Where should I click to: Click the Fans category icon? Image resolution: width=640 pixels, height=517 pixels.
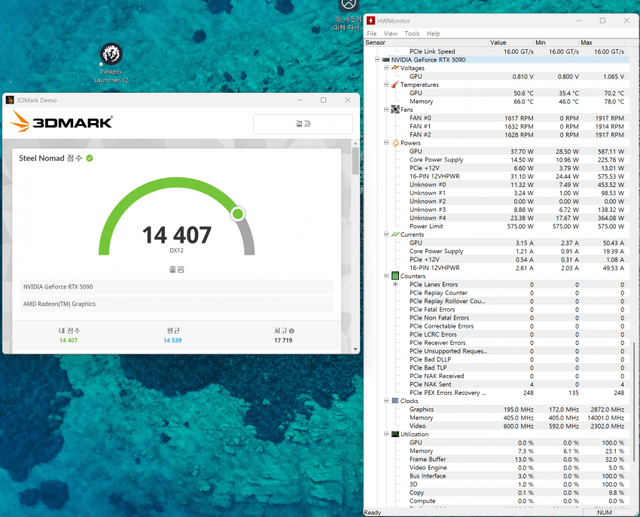click(395, 110)
